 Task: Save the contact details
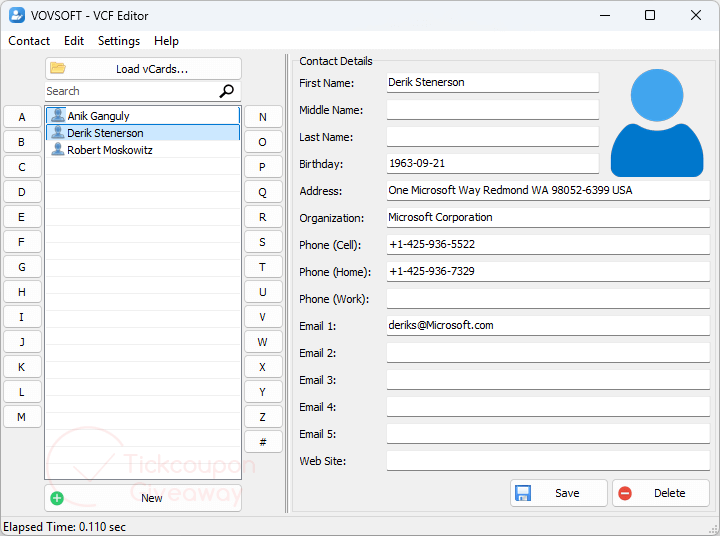(559, 493)
